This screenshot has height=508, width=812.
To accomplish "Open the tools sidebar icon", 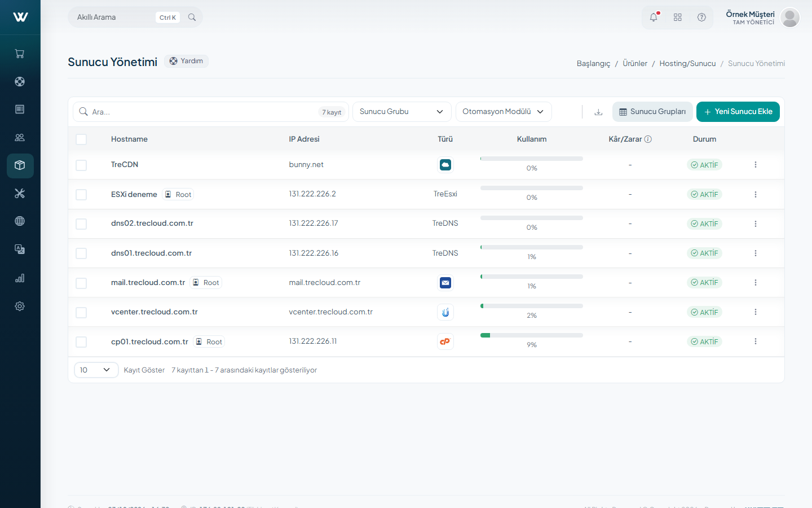I will pos(20,193).
